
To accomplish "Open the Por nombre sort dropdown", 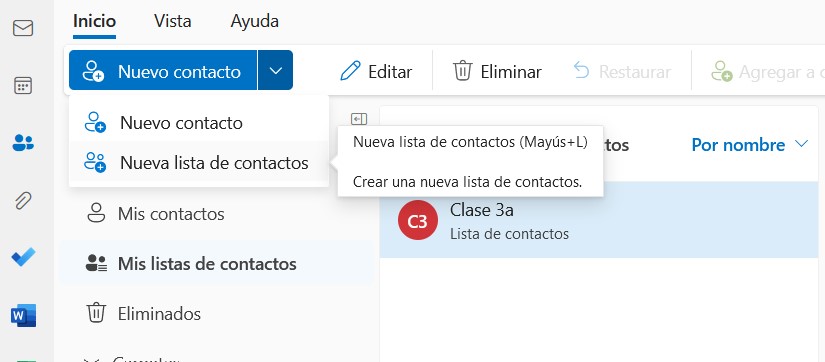I will click(x=749, y=145).
